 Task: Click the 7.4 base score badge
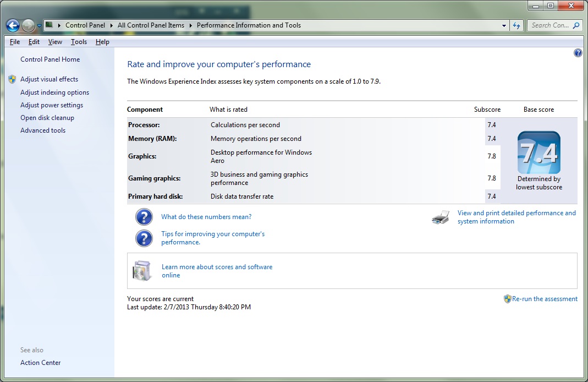[539, 152]
